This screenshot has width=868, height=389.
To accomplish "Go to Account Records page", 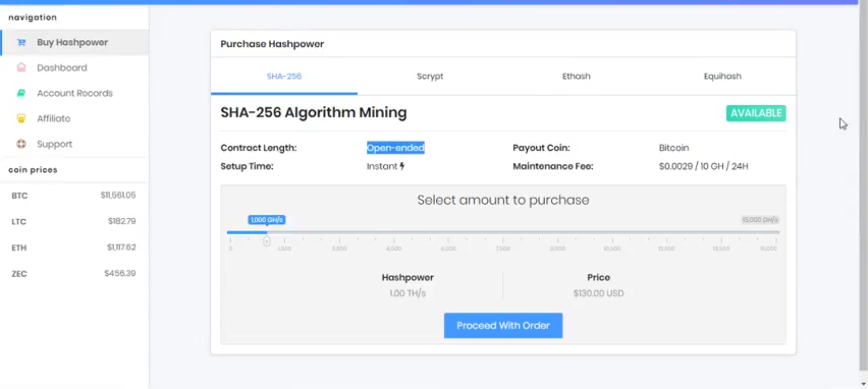I will [x=75, y=93].
